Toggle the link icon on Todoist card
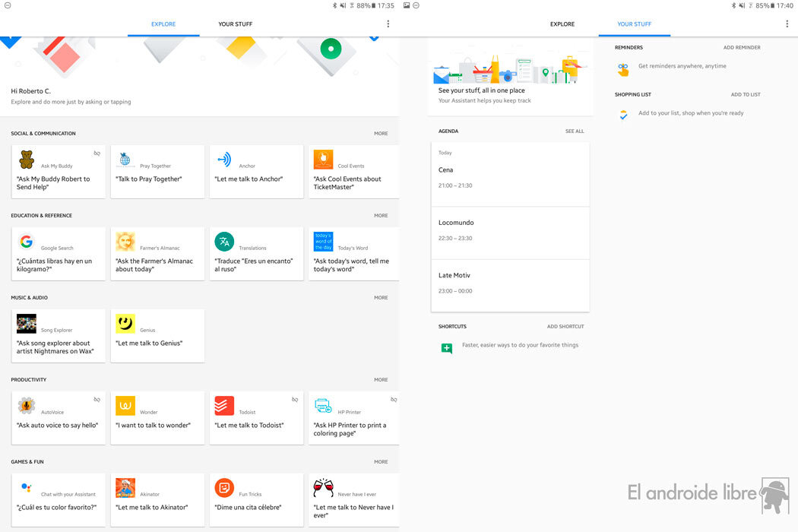 [295, 400]
